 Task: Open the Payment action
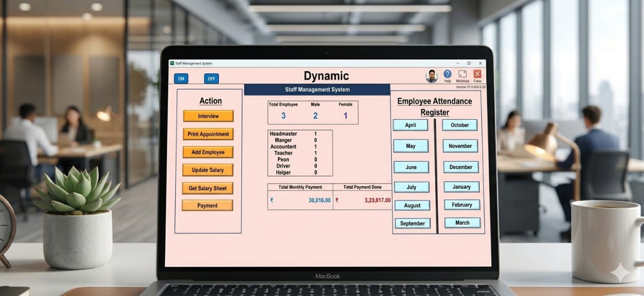point(207,205)
